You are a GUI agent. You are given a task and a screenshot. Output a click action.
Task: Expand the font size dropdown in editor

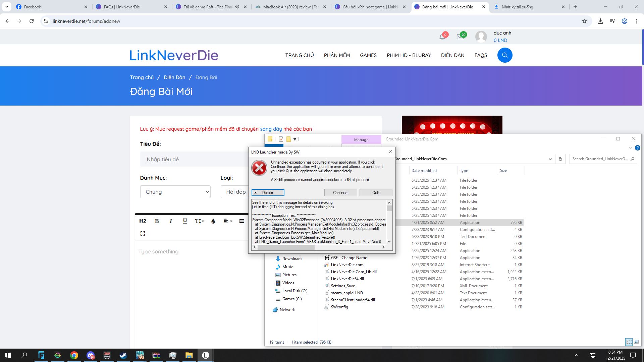click(x=199, y=221)
